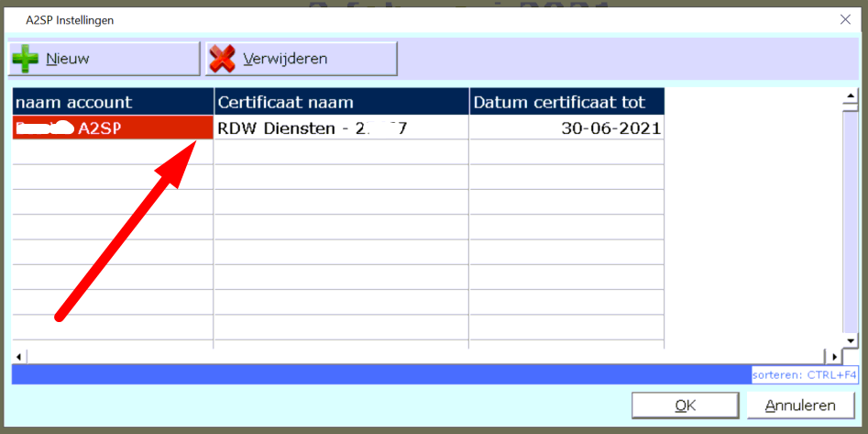Click the red cross Verwijderen icon

point(222,59)
